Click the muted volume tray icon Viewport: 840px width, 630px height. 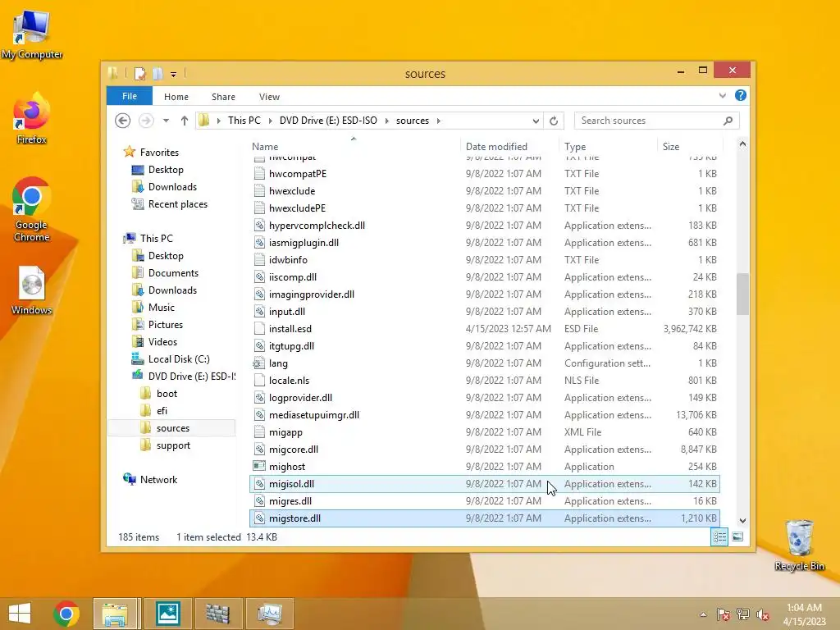point(763,614)
